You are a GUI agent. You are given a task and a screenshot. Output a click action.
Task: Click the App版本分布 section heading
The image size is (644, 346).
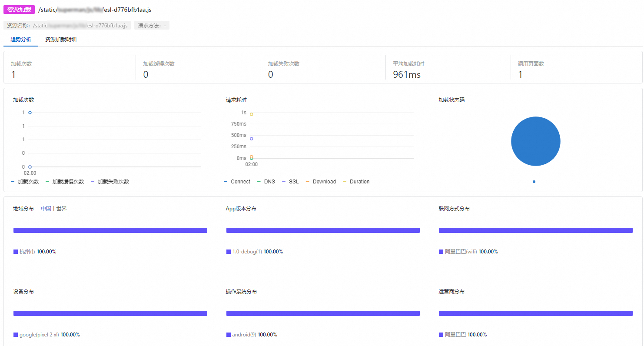(x=241, y=209)
